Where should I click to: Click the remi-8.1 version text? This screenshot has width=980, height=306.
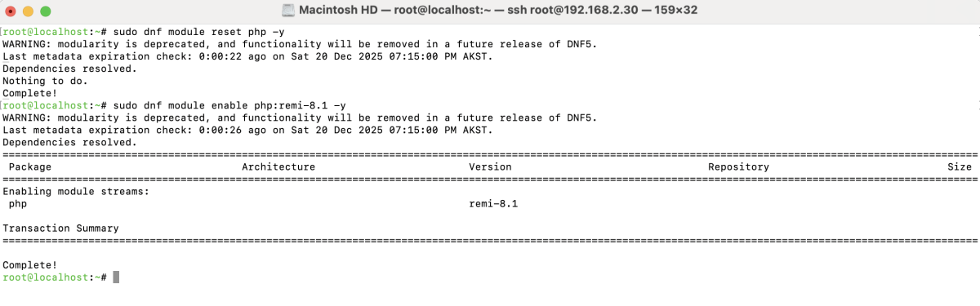click(x=493, y=203)
